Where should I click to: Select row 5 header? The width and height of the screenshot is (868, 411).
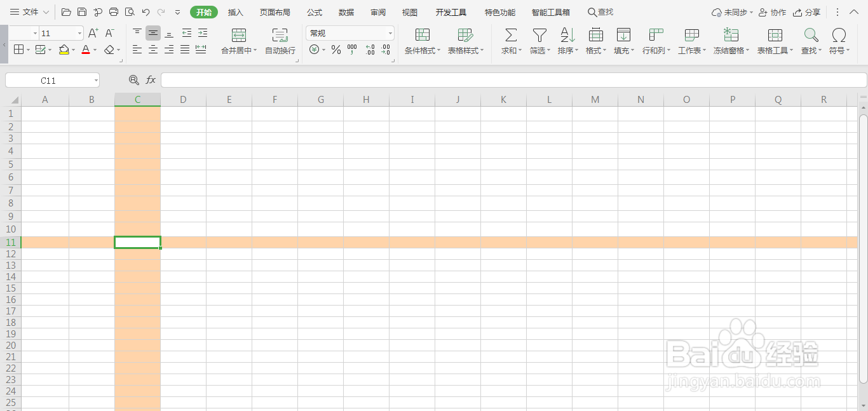[x=10, y=165]
